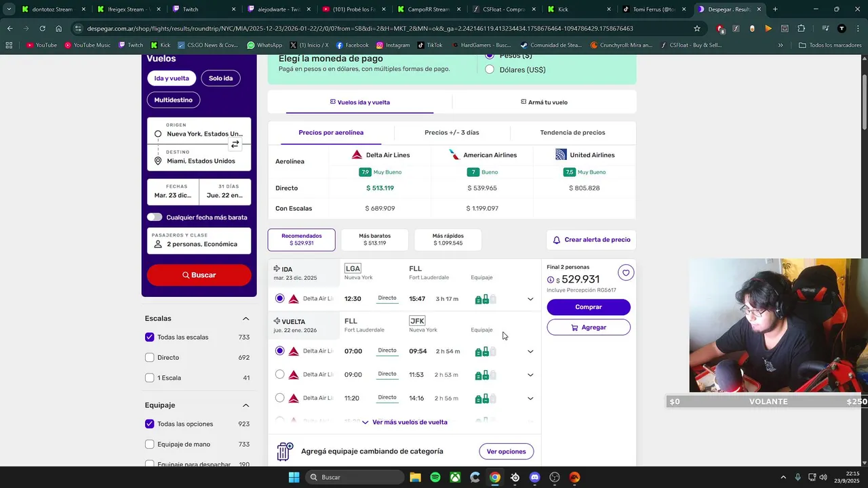Screen dimensions: 868x488
Task: Open the Pasajeros y clase selector
Action: coord(199,240)
